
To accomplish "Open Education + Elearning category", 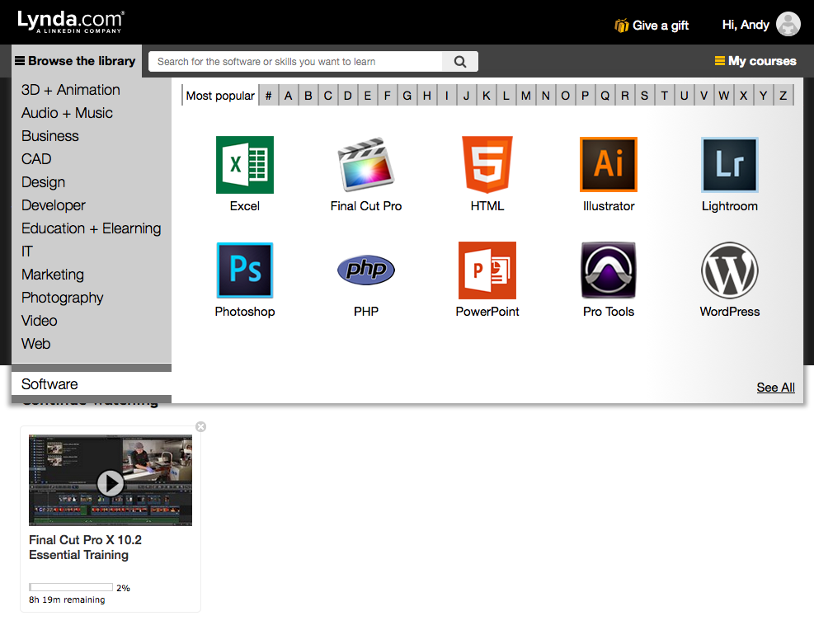I will coord(92,228).
